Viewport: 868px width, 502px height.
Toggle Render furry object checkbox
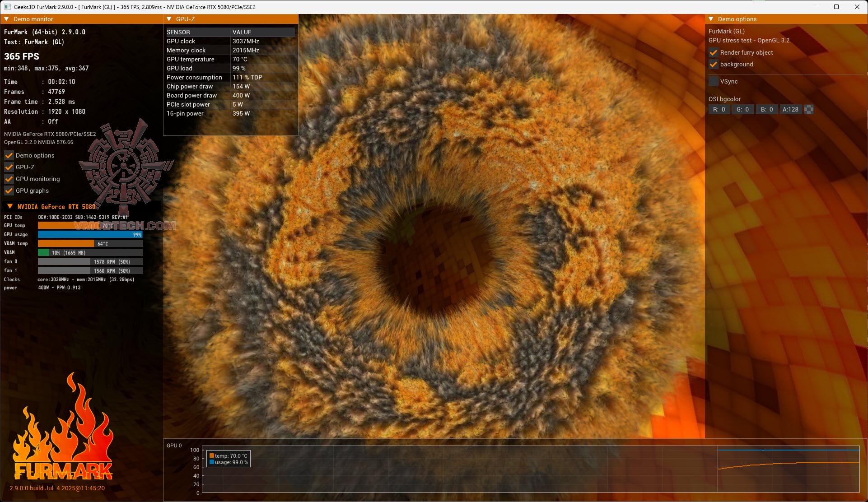click(x=714, y=52)
